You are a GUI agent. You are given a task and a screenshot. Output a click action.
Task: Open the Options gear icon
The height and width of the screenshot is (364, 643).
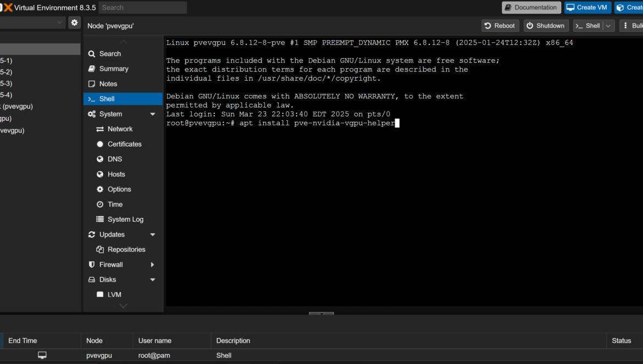[99, 189]
